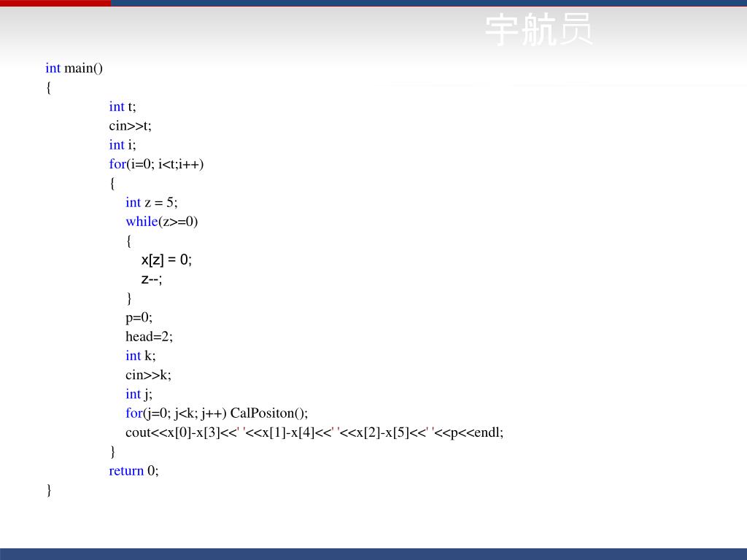The width and height of the screenshot is (747, 560).
Task: Click the 'return 0;' statement
Action: pos(133,471)
